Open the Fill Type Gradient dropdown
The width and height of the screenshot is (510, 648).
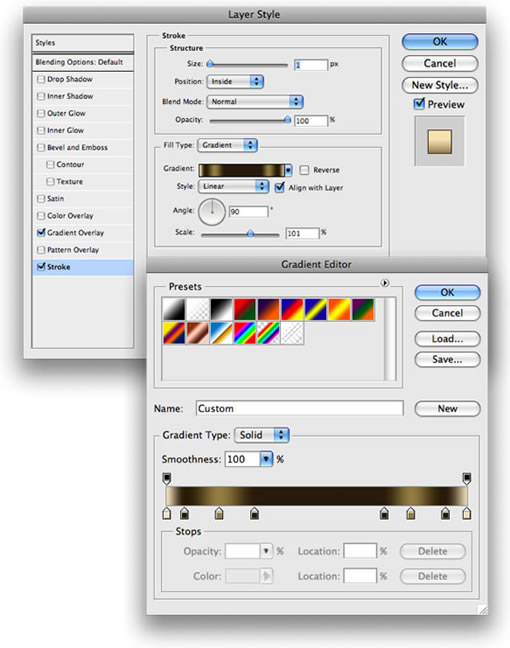pyautogui.click(x=228, y=145)
